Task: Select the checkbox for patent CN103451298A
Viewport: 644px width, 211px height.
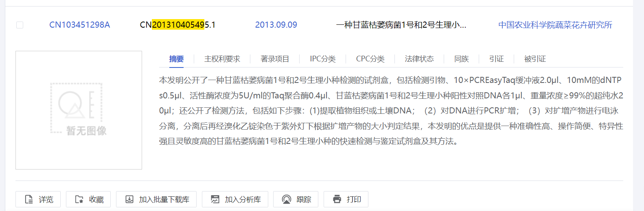Action: (20, 25)
